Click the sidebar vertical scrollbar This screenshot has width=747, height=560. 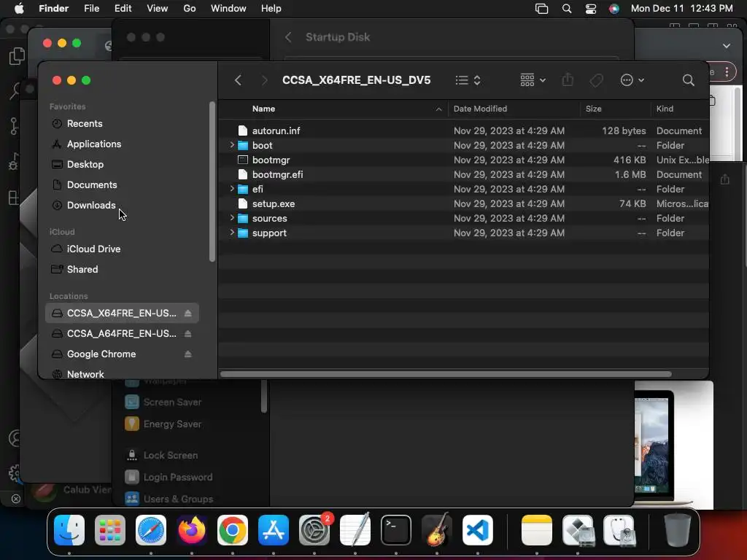click(x=212, y=182)
